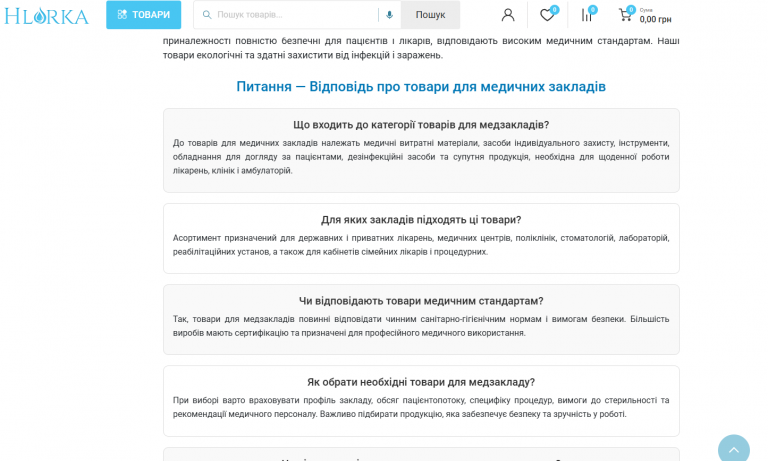The image size is (768, 461).
Task: Click the cart total 0,00 грн
Action: (655, 20)
